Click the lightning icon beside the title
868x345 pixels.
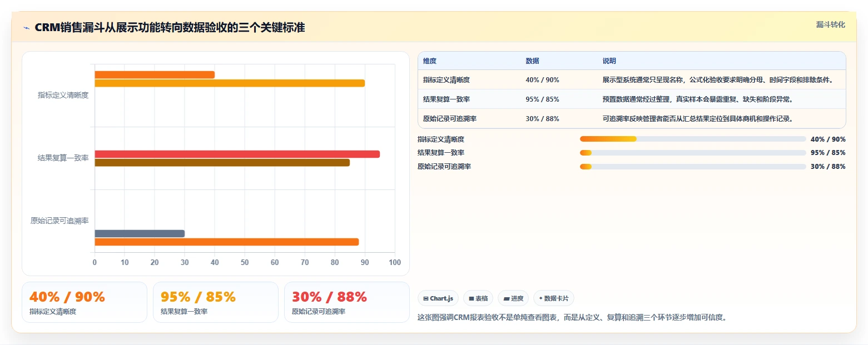[26, 28]
